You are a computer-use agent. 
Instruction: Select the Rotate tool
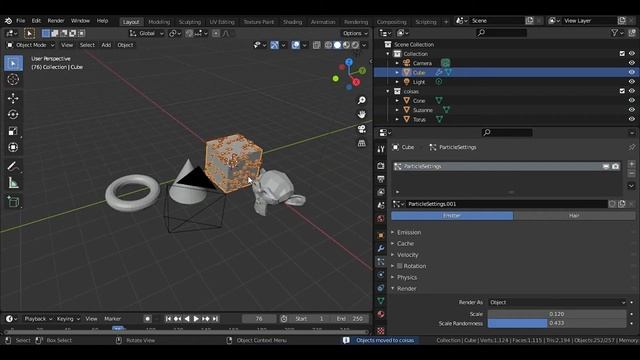(x=13, y=114)
